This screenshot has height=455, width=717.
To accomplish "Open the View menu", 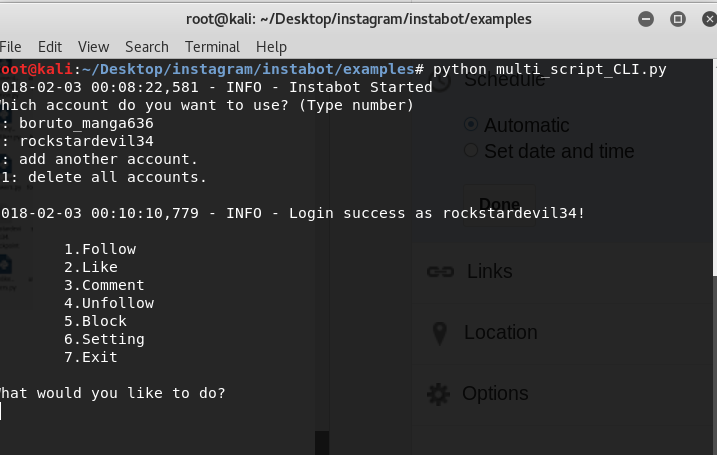I will pyautogui.click(x=93, y=47).
